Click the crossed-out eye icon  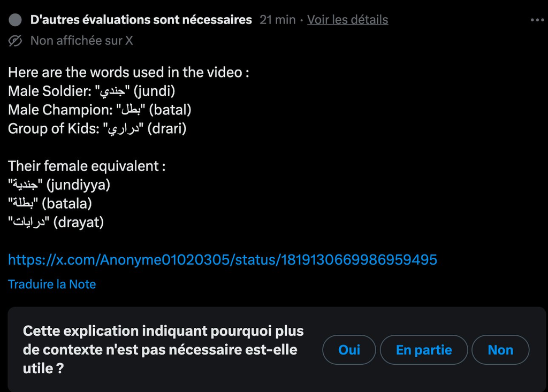click(16, 41)
